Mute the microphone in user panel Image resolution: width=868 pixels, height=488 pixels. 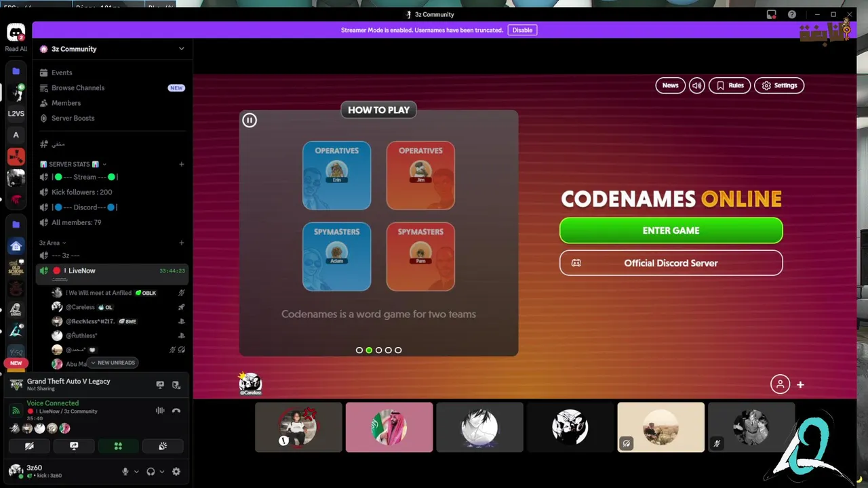tap(125, 472)
